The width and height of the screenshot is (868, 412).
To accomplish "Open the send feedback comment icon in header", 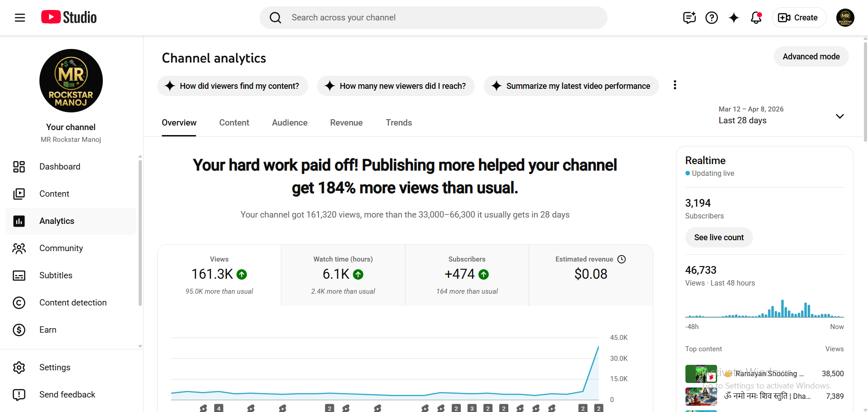I will point(689,18).
